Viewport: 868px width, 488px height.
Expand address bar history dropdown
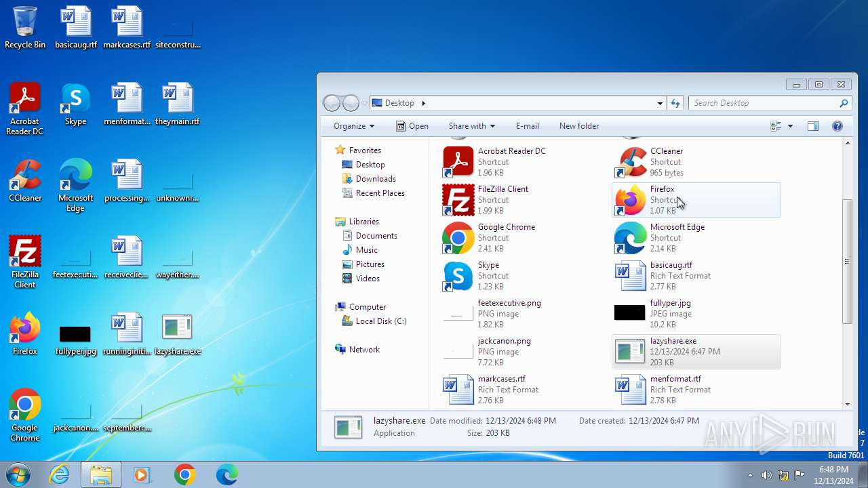[660, 103]
